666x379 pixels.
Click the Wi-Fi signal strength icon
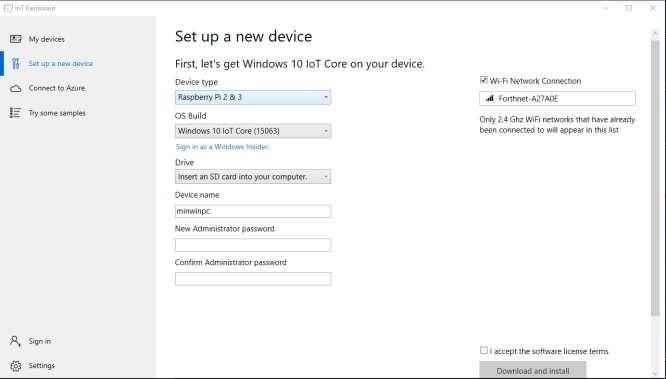tap(489, 99)
